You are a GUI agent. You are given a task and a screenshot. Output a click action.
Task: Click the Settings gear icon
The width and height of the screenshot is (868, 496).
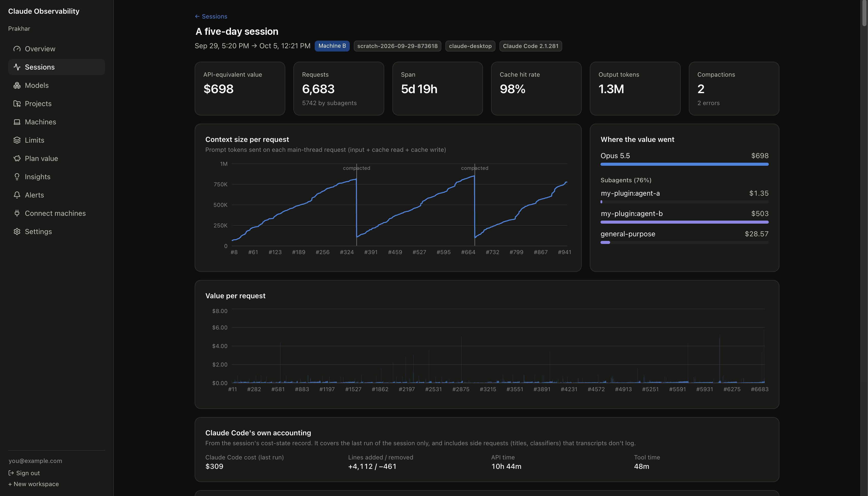17,232
